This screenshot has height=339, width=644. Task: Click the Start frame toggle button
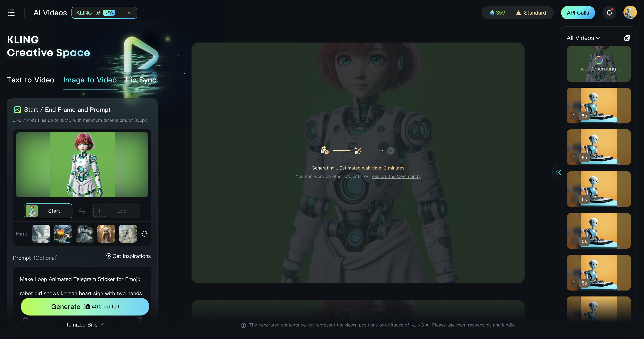(48, 211)
